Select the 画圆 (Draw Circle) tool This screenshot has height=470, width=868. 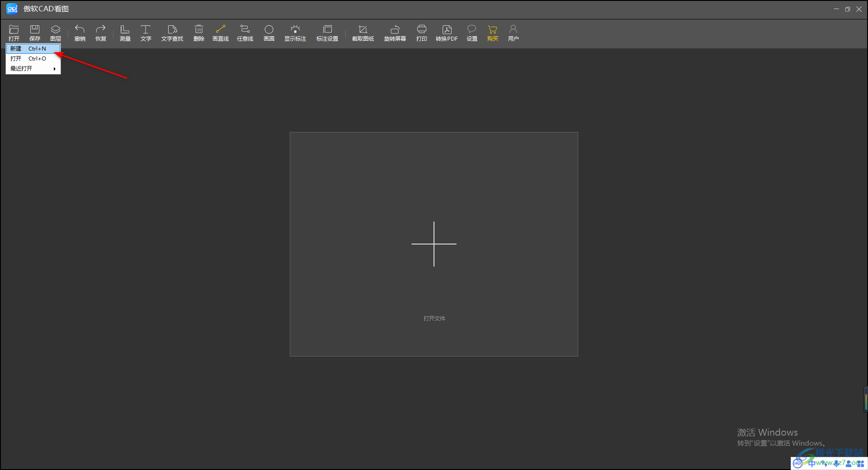(x=269, y=33)
